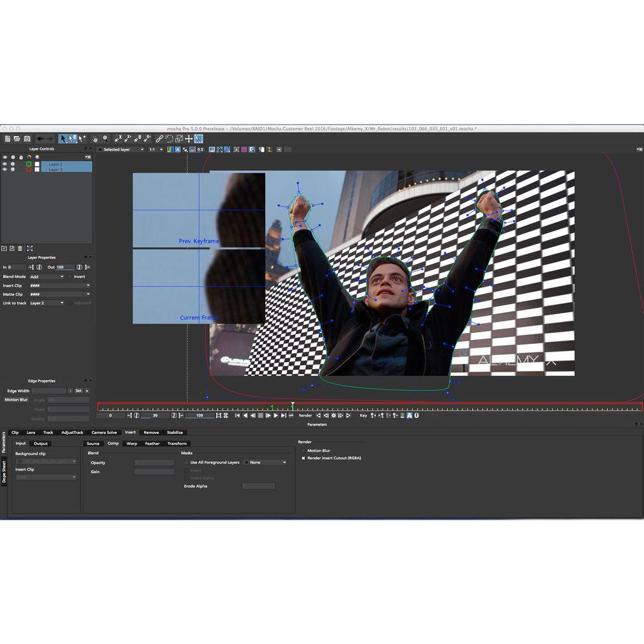The image size is (644, 644).
Task: Click the link tracking chain icon
Action: [161, 139]
